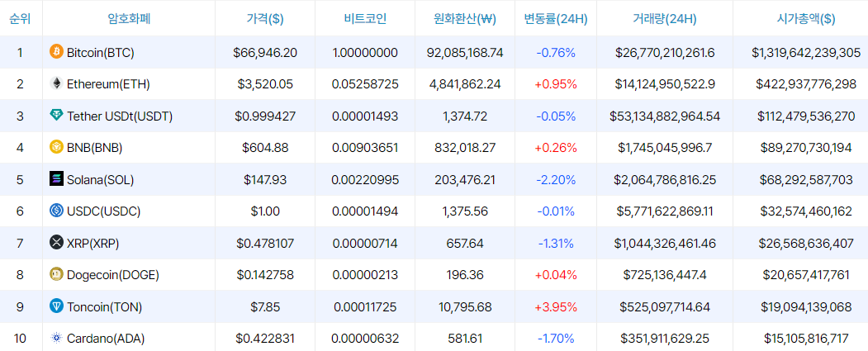This screenshot has width=868, height=351.
Task: Click XRP change rate -1.31%
Action: [556, 243]
